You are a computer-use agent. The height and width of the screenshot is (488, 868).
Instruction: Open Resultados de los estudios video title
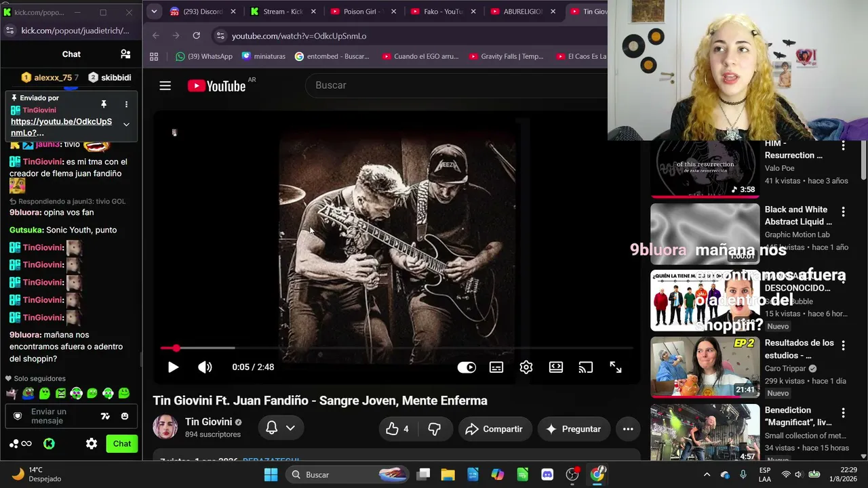(x=800, y=349)
